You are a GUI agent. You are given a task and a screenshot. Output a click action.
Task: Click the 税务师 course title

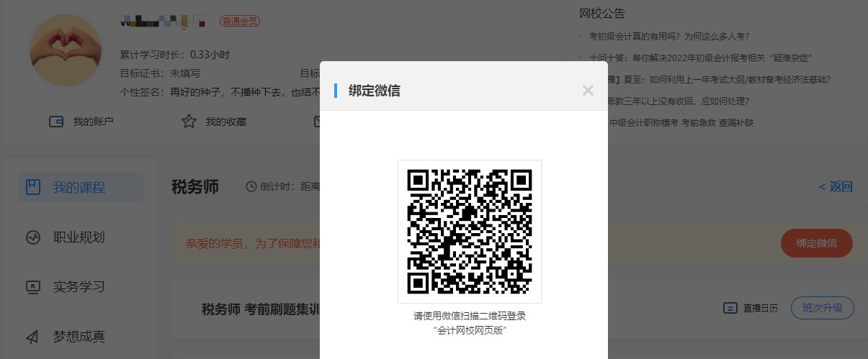(x=195, y=187)
